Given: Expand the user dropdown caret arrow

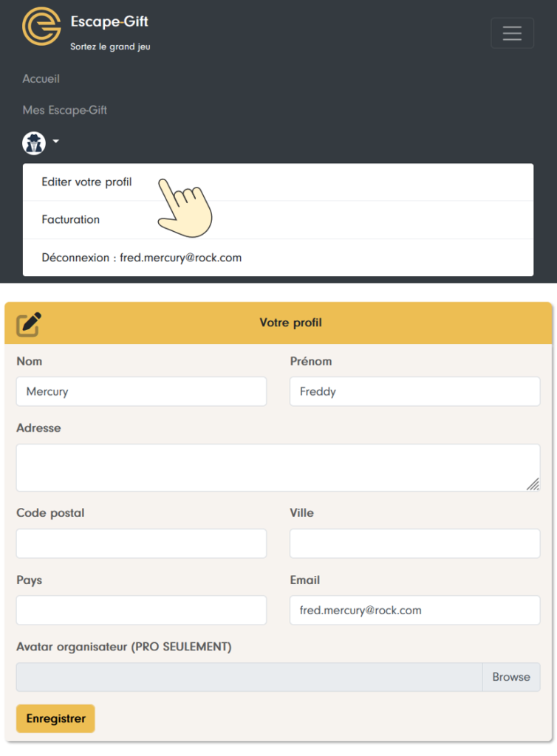Looking at the screenshot, I should pos(55,142).
